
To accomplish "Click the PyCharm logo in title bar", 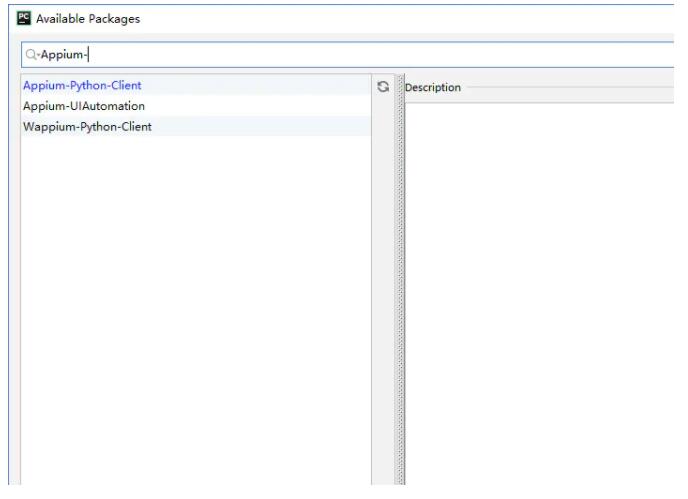I will [24, 19].
